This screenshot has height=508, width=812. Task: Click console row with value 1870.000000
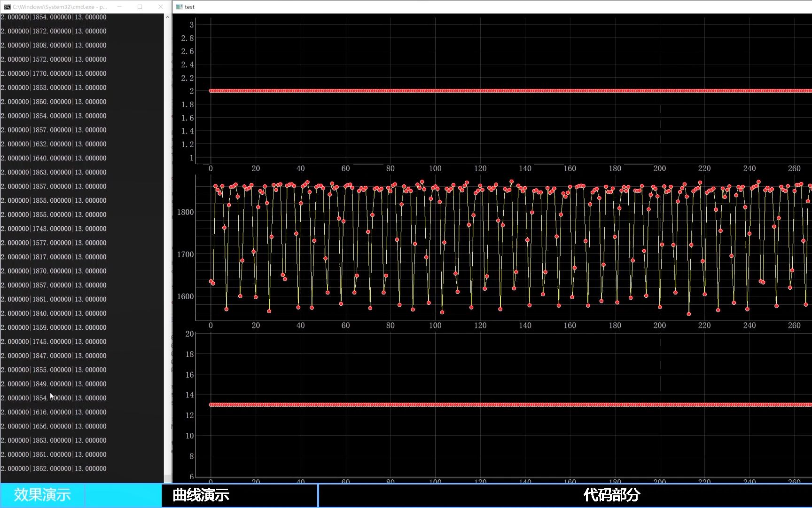pyautogui.click(x=54, y=271)
